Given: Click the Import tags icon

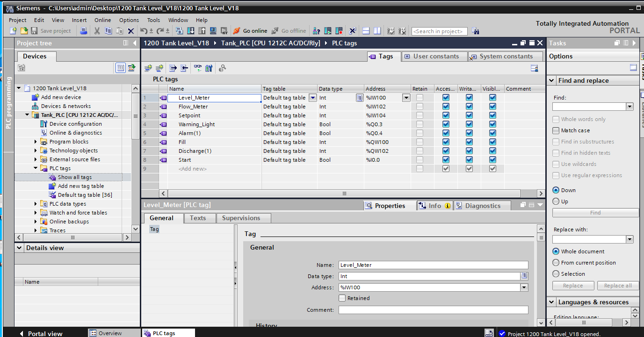Looking at the screenshot, I should pyautogui.click(x=185, y=68).
